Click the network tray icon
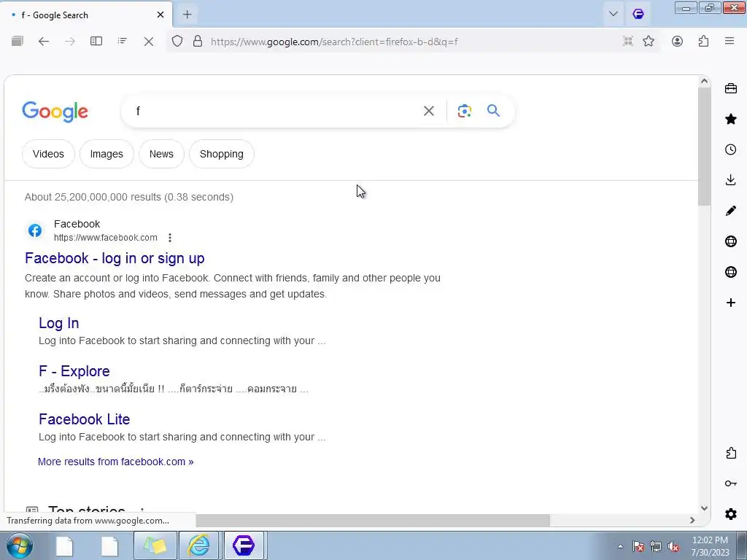Screen dimensions: 747x560 point(656,547)
